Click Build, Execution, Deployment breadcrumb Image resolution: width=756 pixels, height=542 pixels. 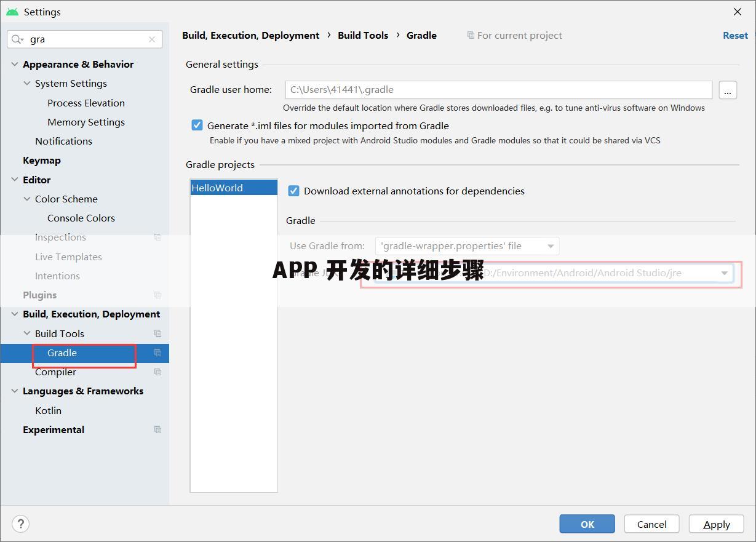[250, 36]
